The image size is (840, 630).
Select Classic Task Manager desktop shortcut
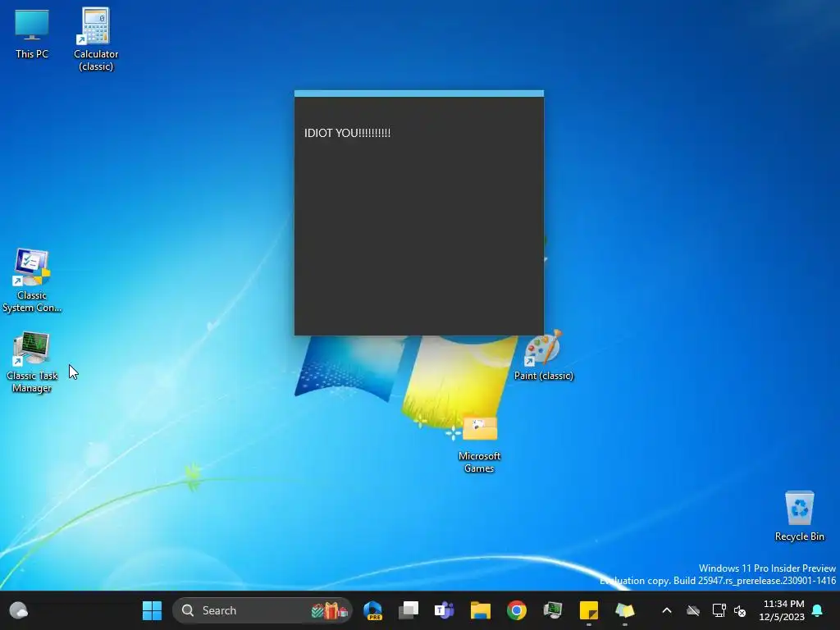pyautogui.click(x=32, y=362)
